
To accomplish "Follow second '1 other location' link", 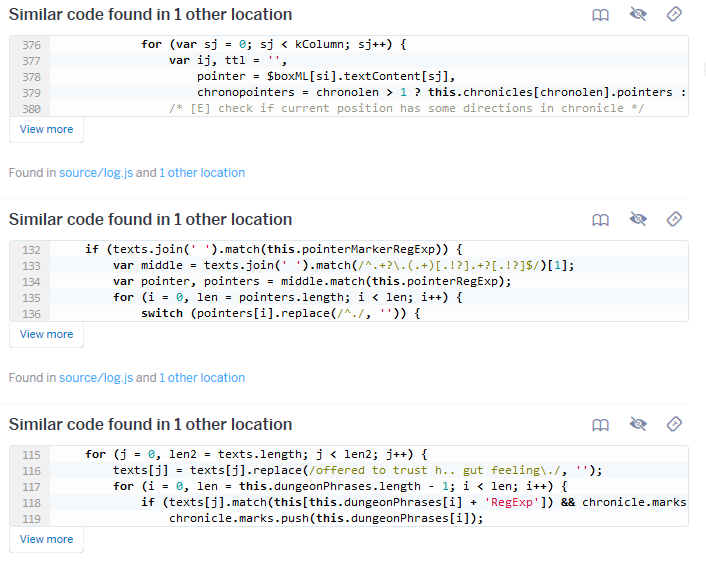I will 202,378.
